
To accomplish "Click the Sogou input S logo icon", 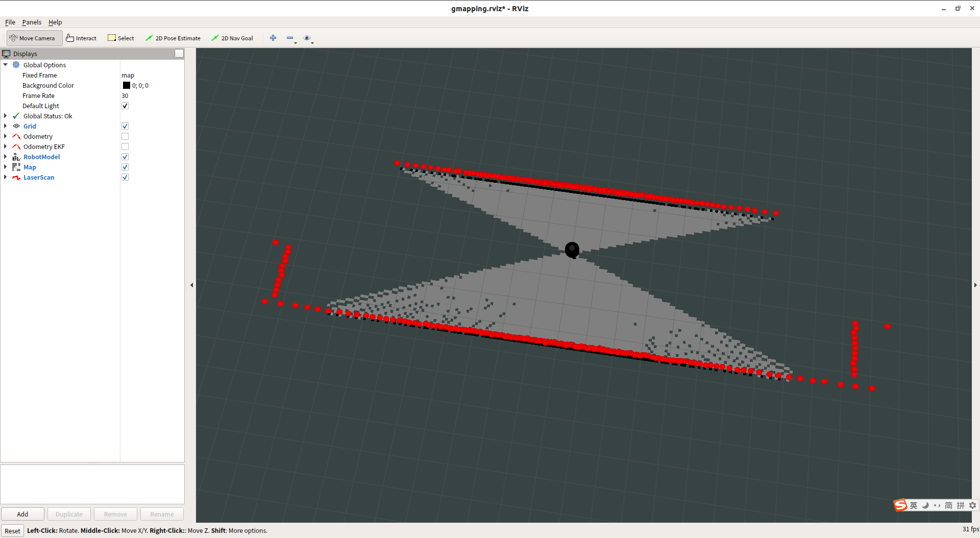I will [x=900, y=505].
